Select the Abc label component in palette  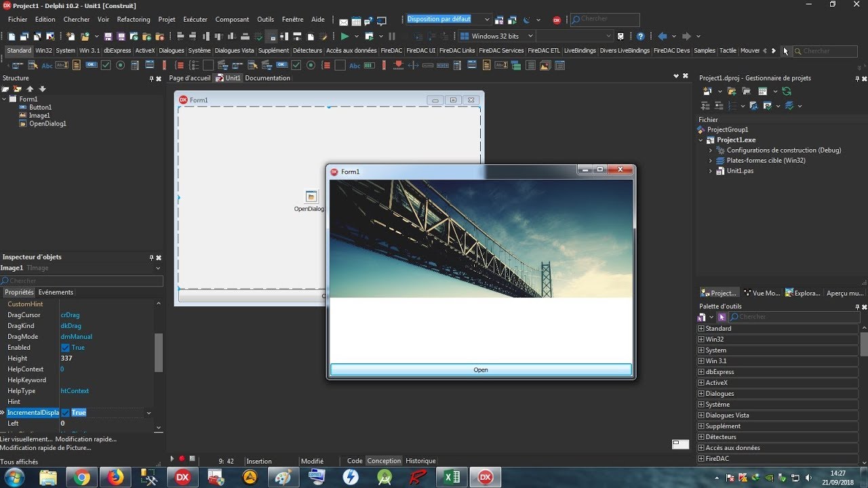[47, 65]
